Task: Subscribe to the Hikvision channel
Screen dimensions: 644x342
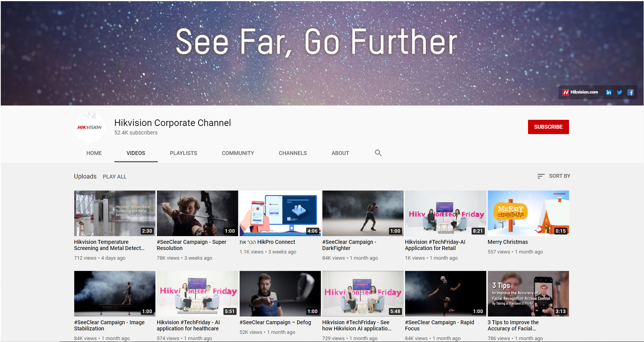Action: click(548, 127)
